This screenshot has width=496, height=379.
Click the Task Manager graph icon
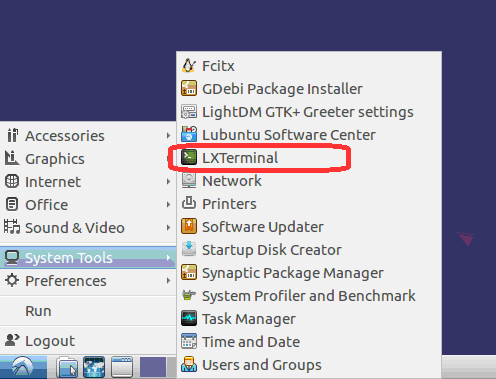[x=189, y=319]
